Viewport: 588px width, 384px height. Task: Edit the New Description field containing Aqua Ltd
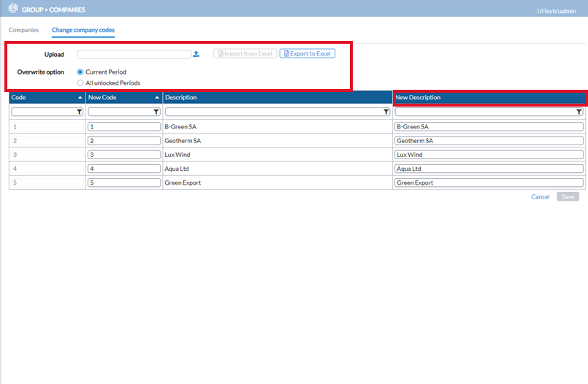[x=489, y=169]
